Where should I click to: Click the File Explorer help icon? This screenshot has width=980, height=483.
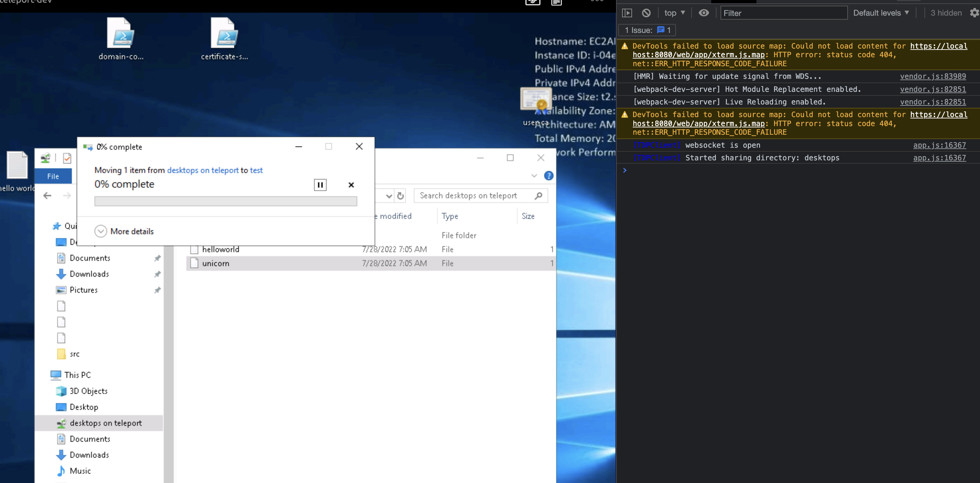pyautogui.click(x=549, y=176)
